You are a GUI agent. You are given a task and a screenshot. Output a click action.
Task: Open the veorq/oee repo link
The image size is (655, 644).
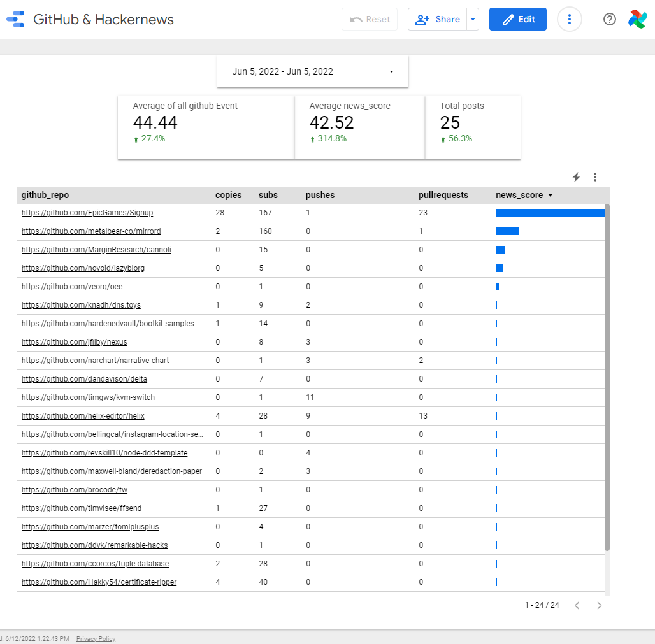point(72,287)
